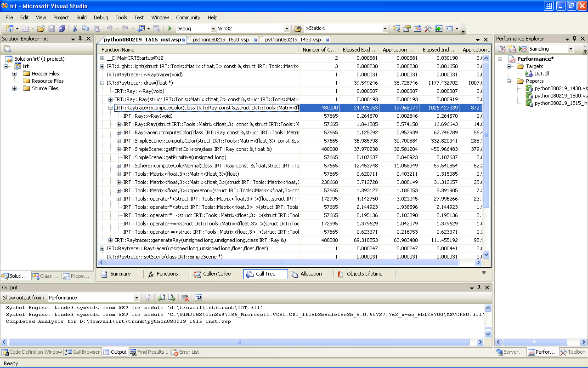The width and height of the screenshot is (588, 368).
Task: Switch to python080219_1500.vsp tab
Action: click(x=221, y=40)
